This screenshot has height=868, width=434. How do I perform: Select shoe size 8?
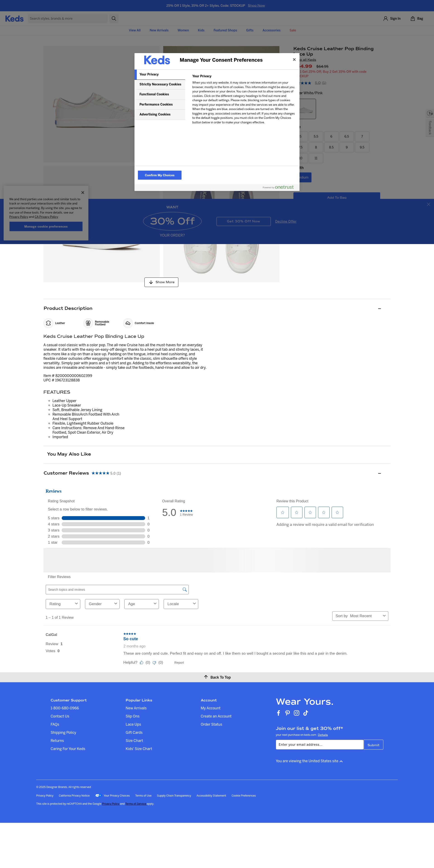click(x=316, y=147)
